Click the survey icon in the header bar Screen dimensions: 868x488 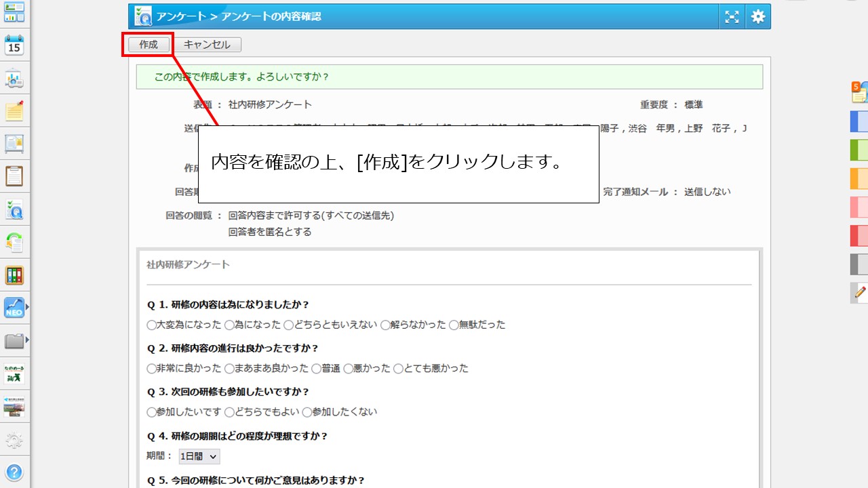pyautogui.click(x=143, y=16)
